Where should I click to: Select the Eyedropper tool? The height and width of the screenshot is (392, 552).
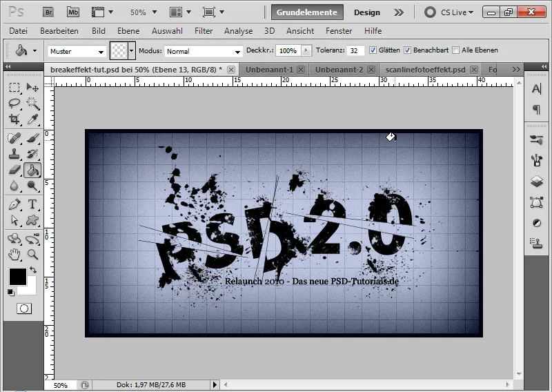(x=32, y=119)
